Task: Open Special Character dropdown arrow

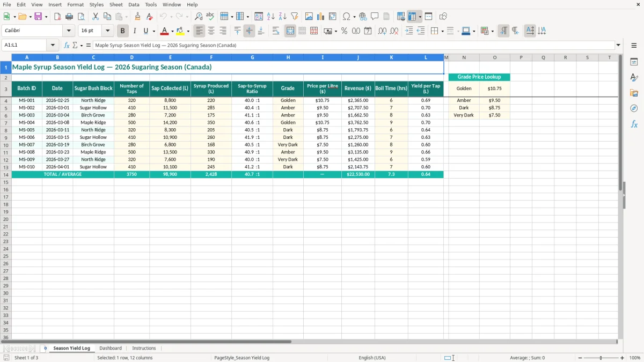Action: pyautogui.click(x=354, y=17)
